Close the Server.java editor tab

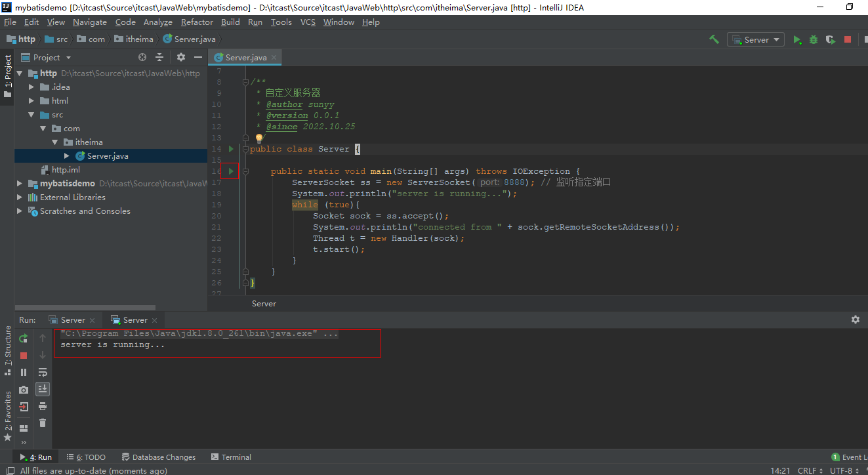(x=274, y=58)
